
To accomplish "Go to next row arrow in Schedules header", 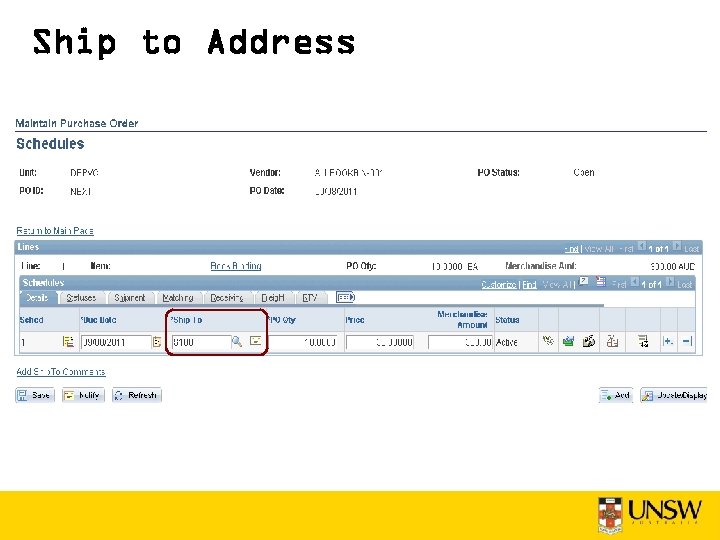I will pos(670,282).
